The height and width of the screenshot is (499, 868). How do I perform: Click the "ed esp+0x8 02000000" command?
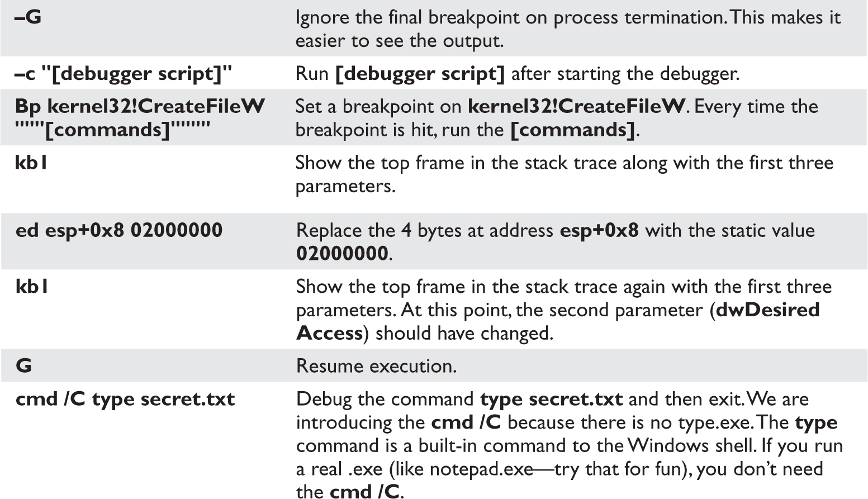119,230
